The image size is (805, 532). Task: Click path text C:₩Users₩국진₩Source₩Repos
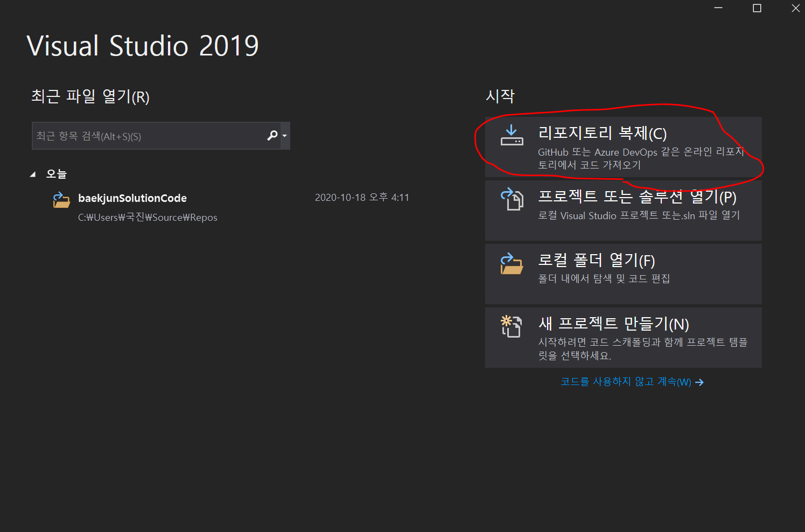148,218
